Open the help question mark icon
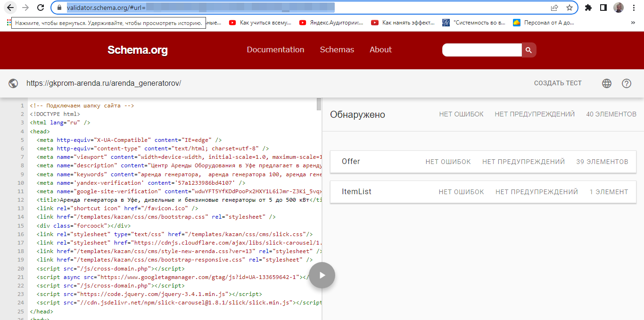 click(x=627, y=83)
